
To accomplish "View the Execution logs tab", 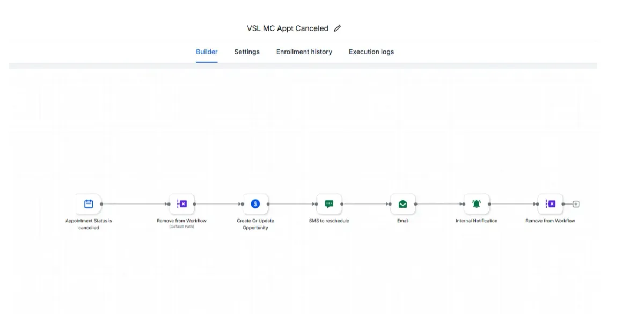I will click(x=371, y=52).
